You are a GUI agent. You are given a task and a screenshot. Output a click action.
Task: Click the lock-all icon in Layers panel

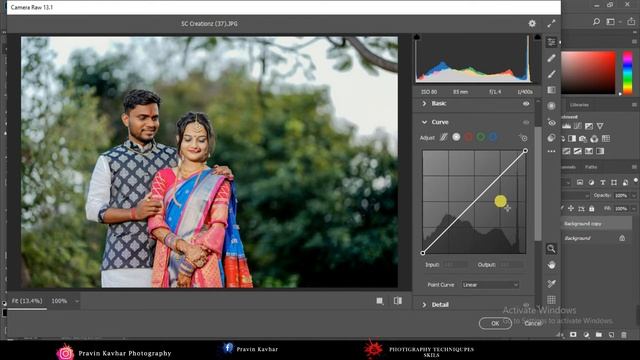tap(591, 209)
